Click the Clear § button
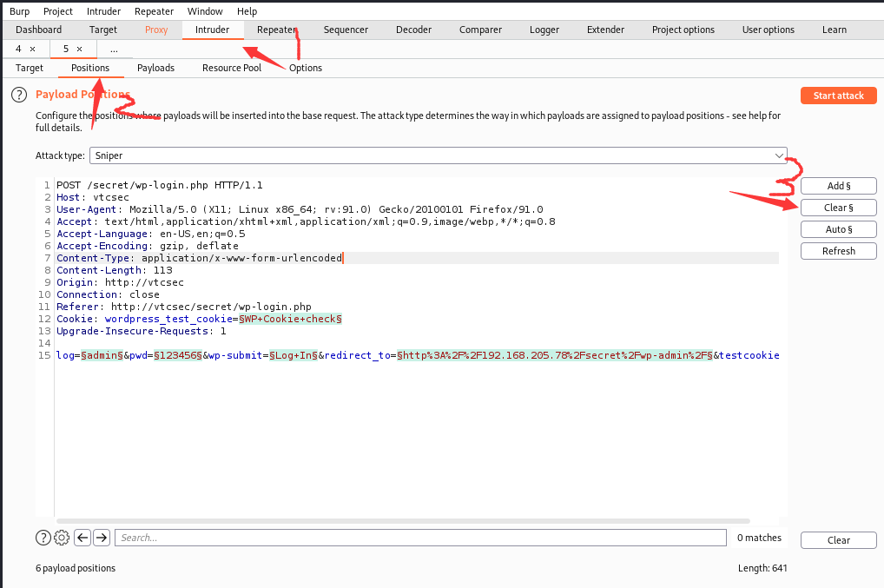Screen dimensions: 884x588 click(838, 208)
